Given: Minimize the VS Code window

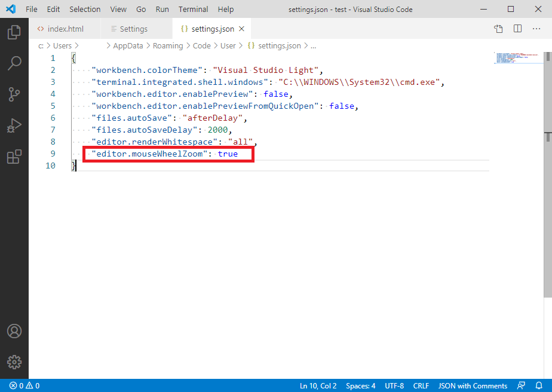Looking at the screenshot, I should click(484, 9).
